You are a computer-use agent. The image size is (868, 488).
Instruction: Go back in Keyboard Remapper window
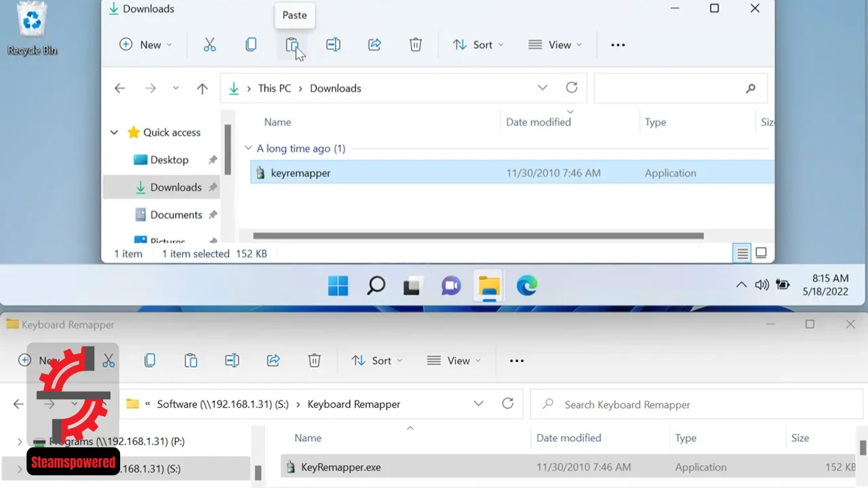[18, 404]
